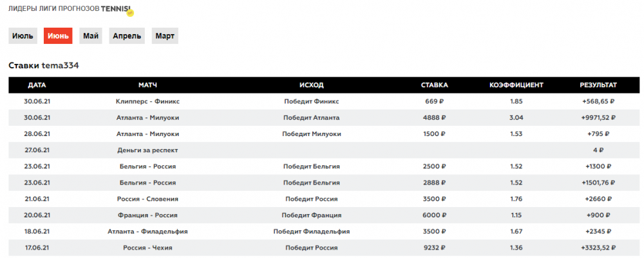644x258 pixels.
Task: Click the КОЭФФИЦИЕНТ column header
Action: click(516, 85)
